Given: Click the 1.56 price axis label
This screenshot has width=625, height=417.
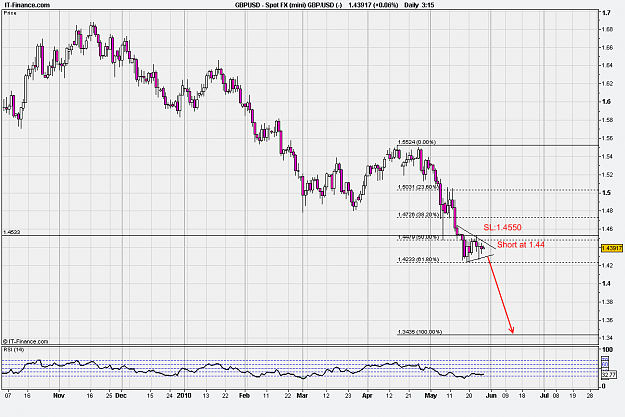Looking at the screenshot, I should point(608,138).
